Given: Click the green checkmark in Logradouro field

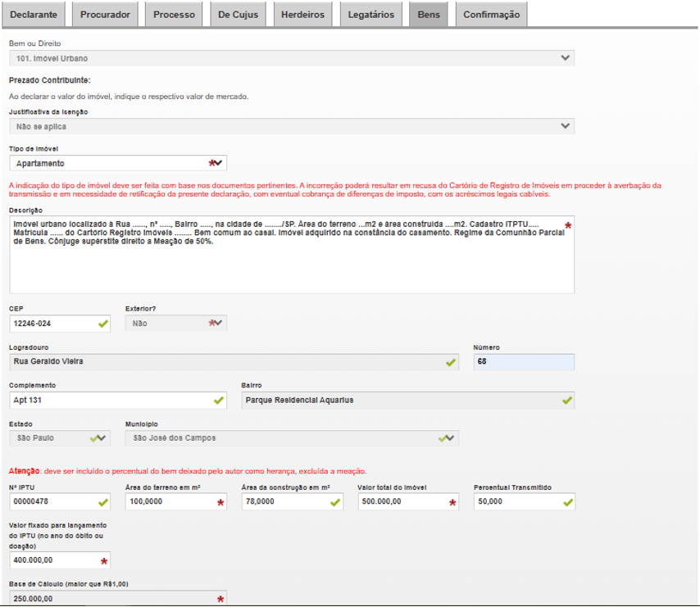Looking at the screenshot, I should coord(450,361).
